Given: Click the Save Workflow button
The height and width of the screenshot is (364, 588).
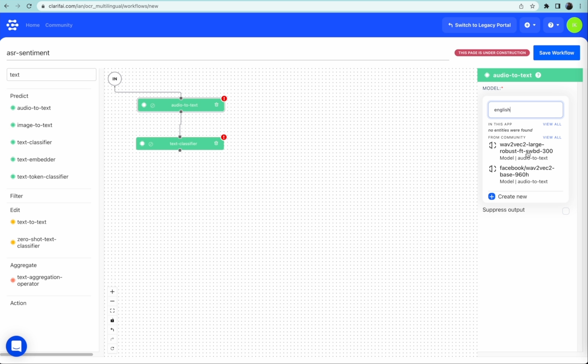Looking at the screenshot, I should tap(556, 53).
